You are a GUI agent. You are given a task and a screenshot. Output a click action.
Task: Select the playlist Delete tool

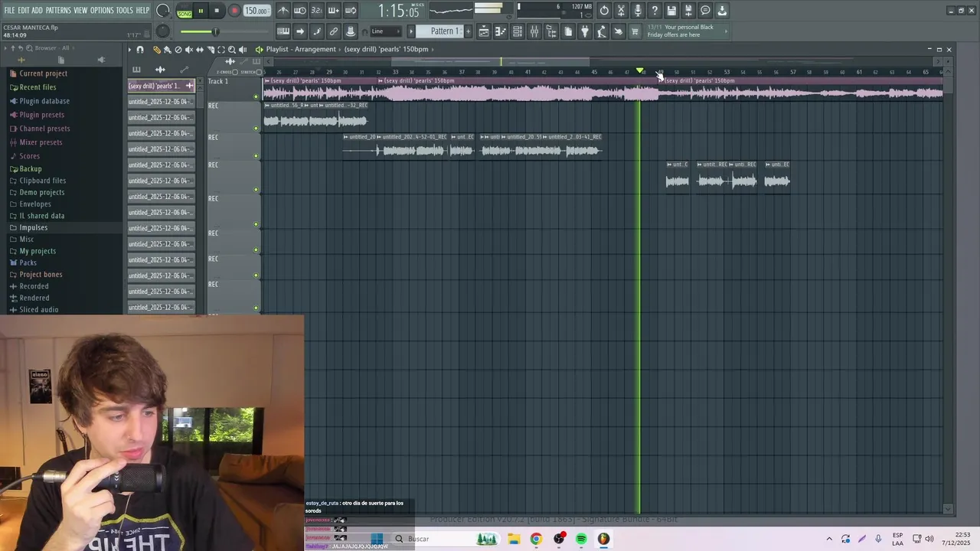178,50
